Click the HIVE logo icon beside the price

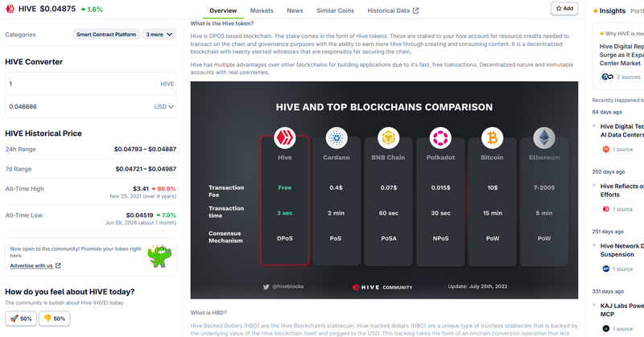(x=10, y=9)
